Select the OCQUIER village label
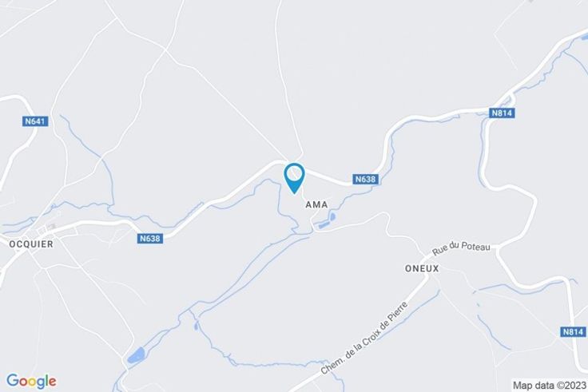 31,244
